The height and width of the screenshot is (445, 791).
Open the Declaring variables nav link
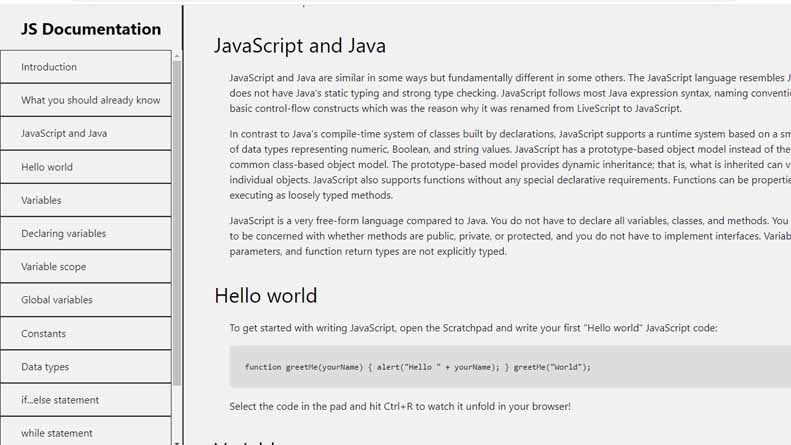[x=63, y=233]
